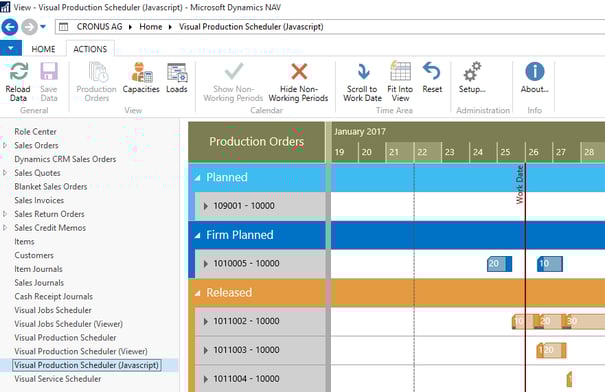Select operation bar 20 of order 1010005

499,264
